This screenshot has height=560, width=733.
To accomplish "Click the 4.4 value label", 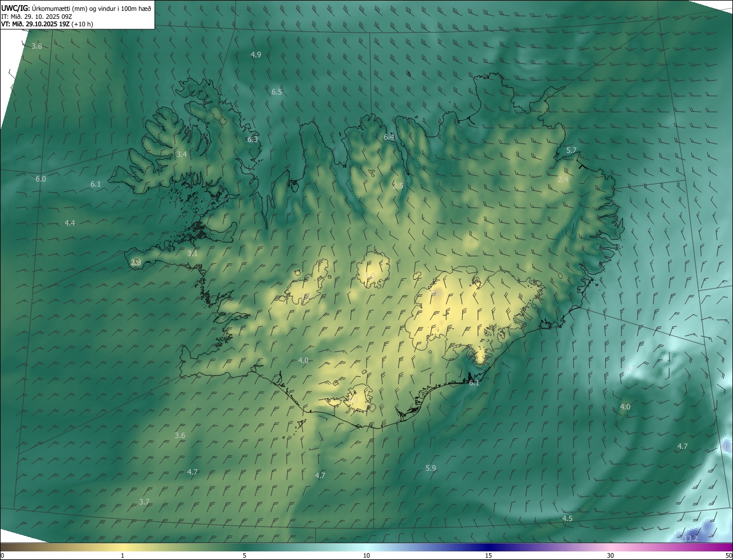I will tap(70, 223).
